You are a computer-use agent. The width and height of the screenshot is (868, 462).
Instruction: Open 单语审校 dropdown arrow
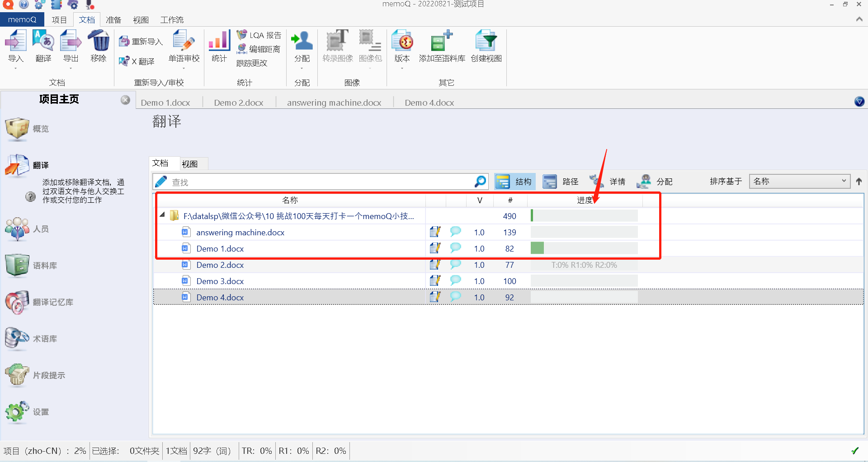point(184,68)
